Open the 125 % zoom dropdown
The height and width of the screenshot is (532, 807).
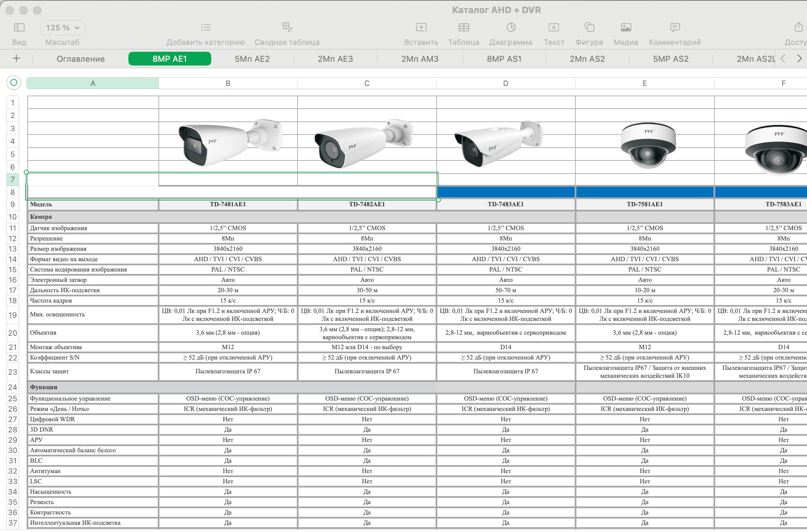(x=62, y=28)
